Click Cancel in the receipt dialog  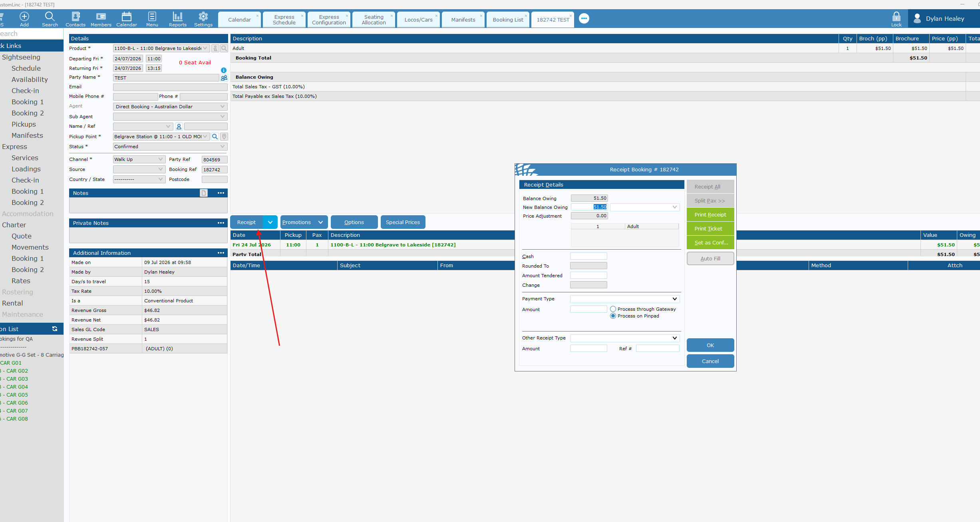[710, 361]
